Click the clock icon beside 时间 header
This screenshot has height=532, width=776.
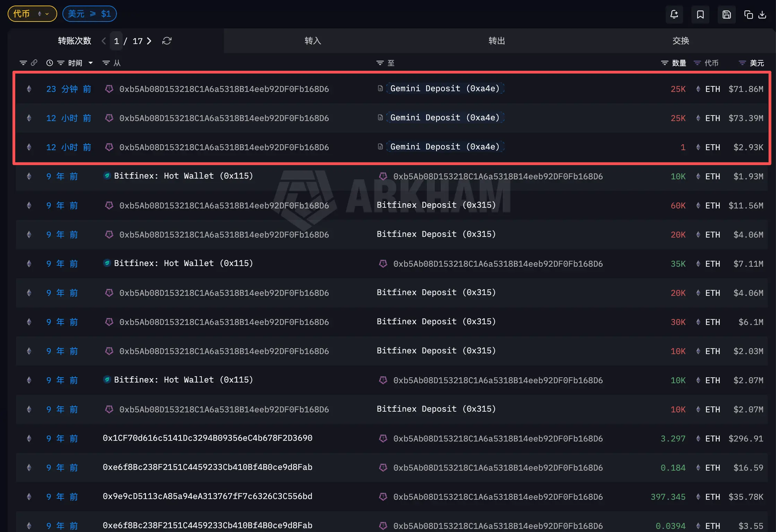point(50,63)
